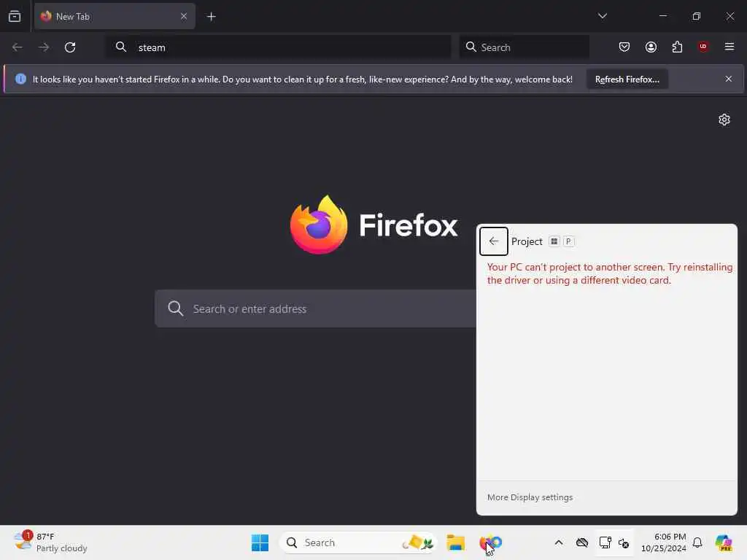Screen dimensions: 747x560
Task: Show hidden system tray icons chevron
Action: 558,542
